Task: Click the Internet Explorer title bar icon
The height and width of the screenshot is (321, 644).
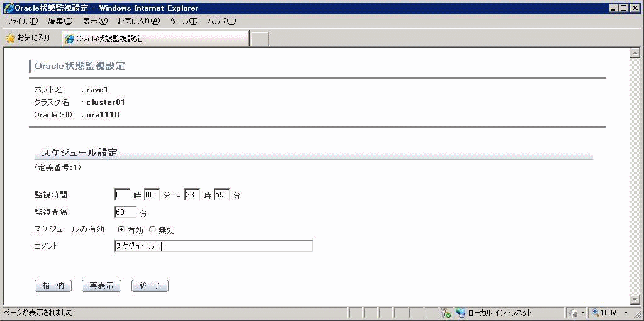Action: click(x=8, y=8)
